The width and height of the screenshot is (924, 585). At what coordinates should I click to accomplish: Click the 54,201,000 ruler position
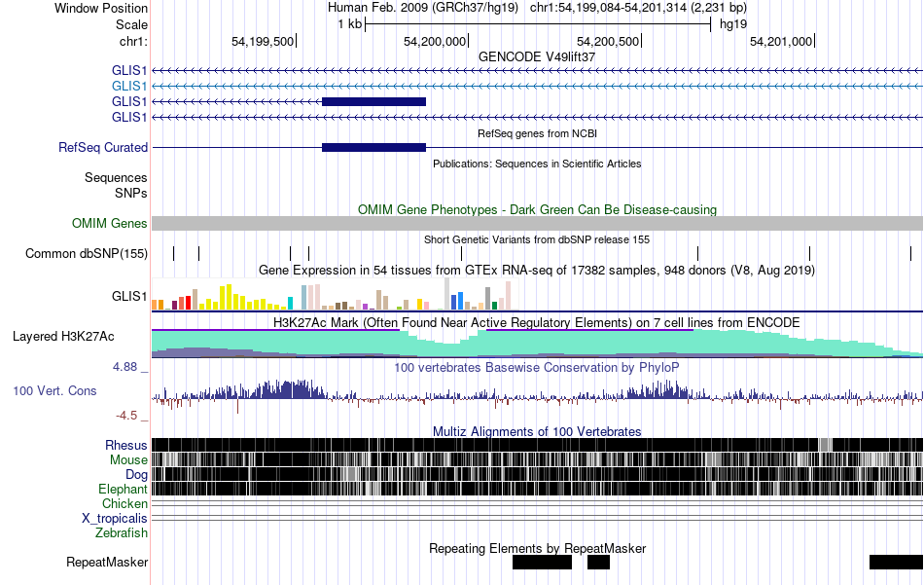click(781, 41)
